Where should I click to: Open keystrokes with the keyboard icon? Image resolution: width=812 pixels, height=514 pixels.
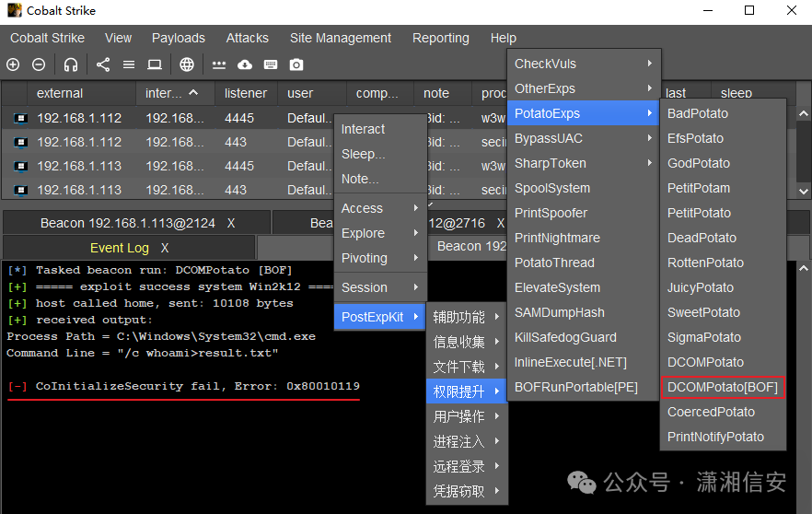pyautogui.click(x=271, y=64)
